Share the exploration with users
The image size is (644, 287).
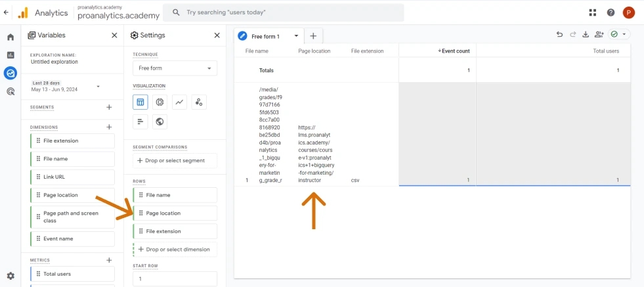[x=599, y=35]
